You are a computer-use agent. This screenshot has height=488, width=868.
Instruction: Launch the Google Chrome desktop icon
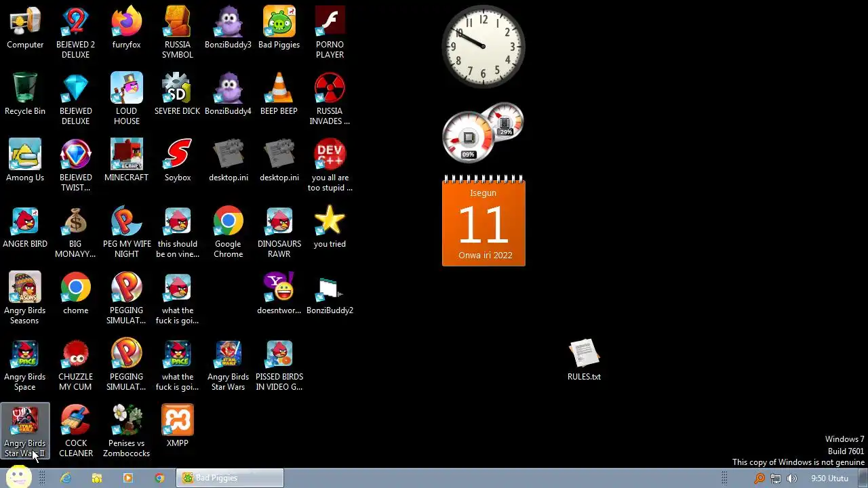tap(229, 232)
